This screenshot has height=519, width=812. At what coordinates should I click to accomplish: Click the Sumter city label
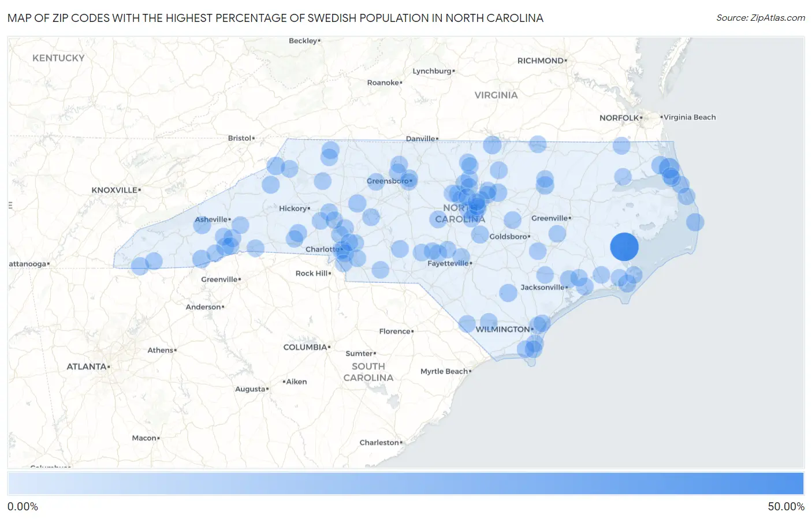click(359, 354)
